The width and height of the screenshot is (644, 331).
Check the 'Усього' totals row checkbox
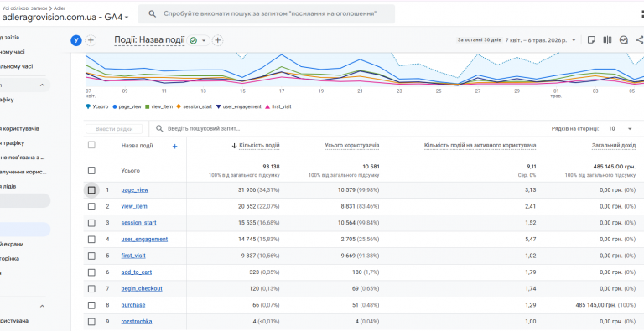[x=91, y=170]
